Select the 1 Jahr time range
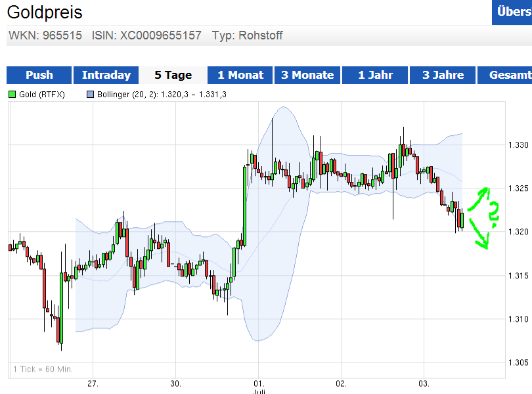The width and height of the screenshot is (532, 394). (x=375, y=76)
